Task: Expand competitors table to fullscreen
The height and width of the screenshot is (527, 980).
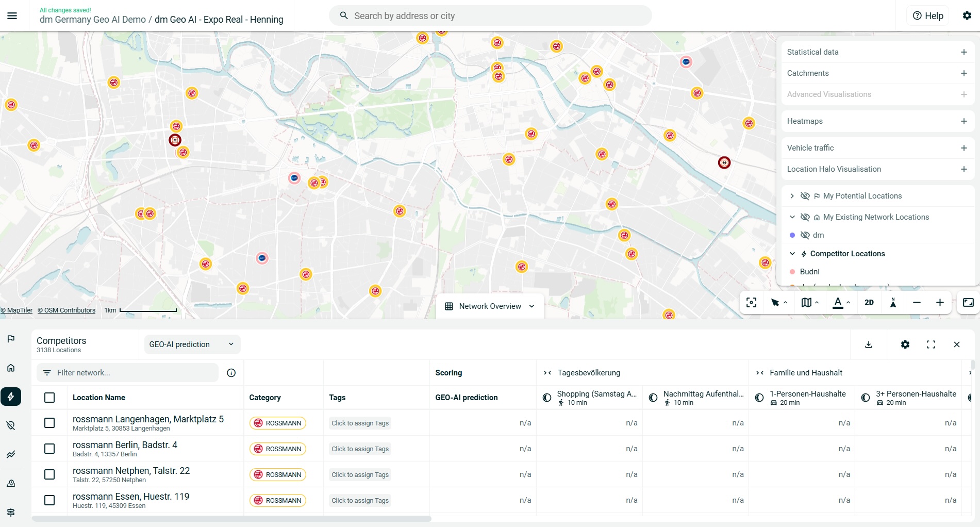Action: pyautogui.click(x=931, y=344)
